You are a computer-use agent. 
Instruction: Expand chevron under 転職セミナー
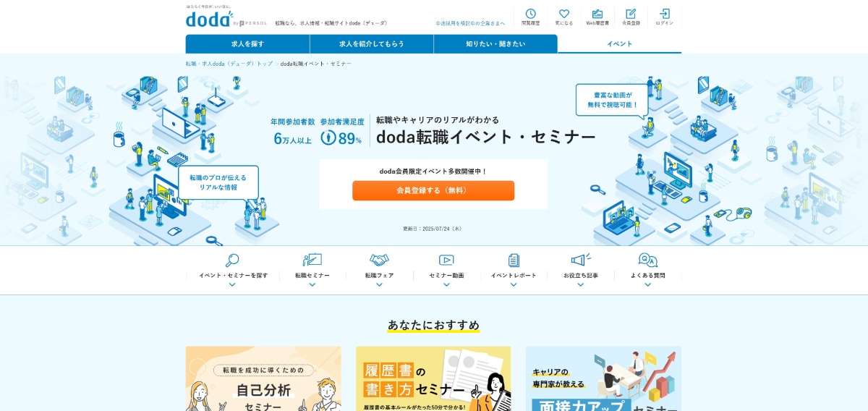pos(312,284)
